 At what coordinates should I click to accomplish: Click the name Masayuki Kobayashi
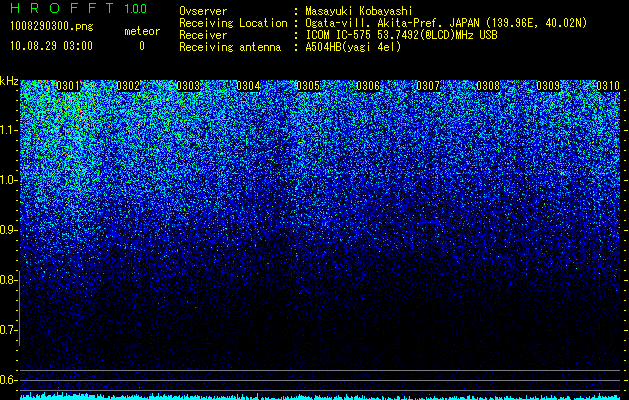tap(359, 11)
